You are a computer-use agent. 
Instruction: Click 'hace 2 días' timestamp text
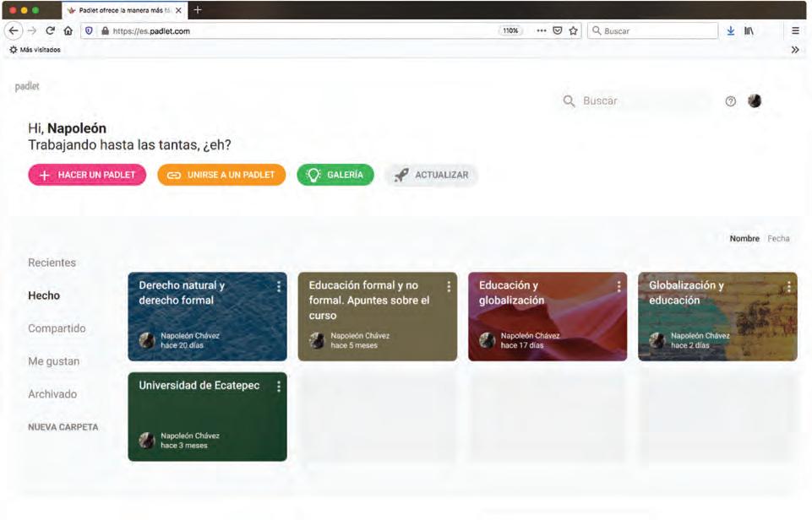coord(690,345)
